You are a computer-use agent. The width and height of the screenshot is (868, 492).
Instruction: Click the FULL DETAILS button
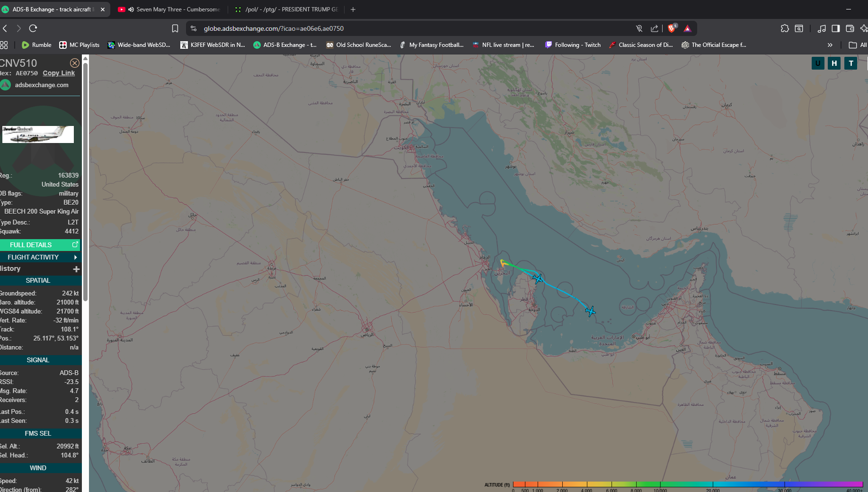(x=40, y=245)
